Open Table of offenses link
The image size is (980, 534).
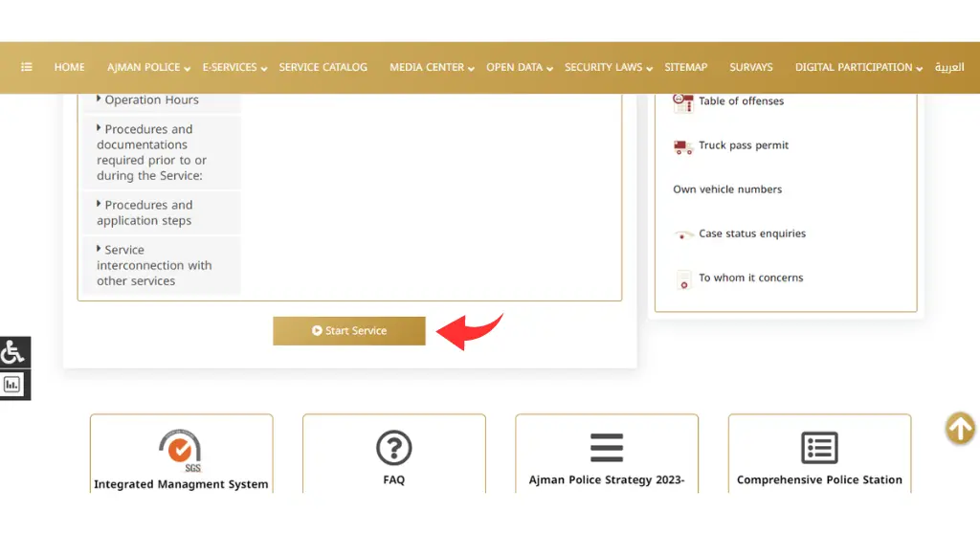tap(742, 101)
